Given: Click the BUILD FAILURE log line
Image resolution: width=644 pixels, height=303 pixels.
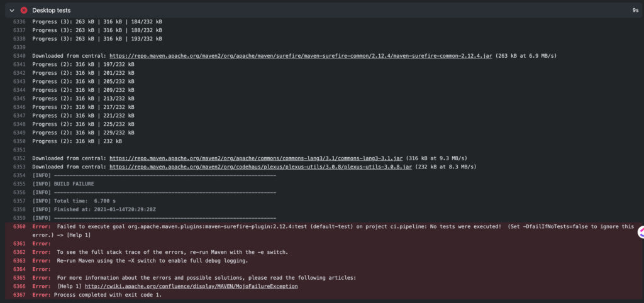Looking at the screenshot, I should pos(64,184).
